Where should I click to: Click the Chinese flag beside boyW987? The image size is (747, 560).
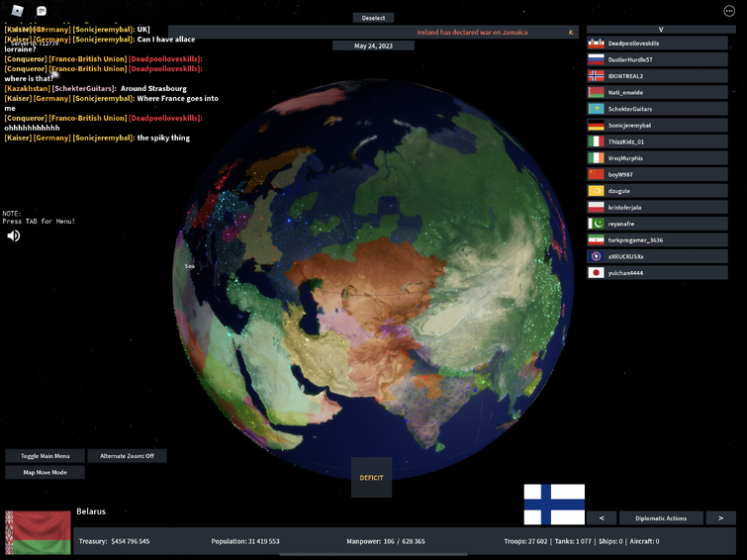(596, 174)
